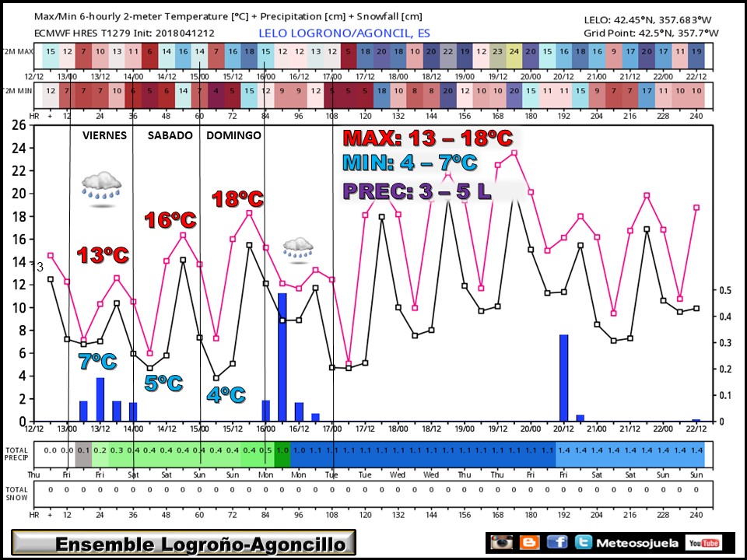
Task: Click the Ensemble Logroño-Agoncillo banner
Action: pos(184,543)
